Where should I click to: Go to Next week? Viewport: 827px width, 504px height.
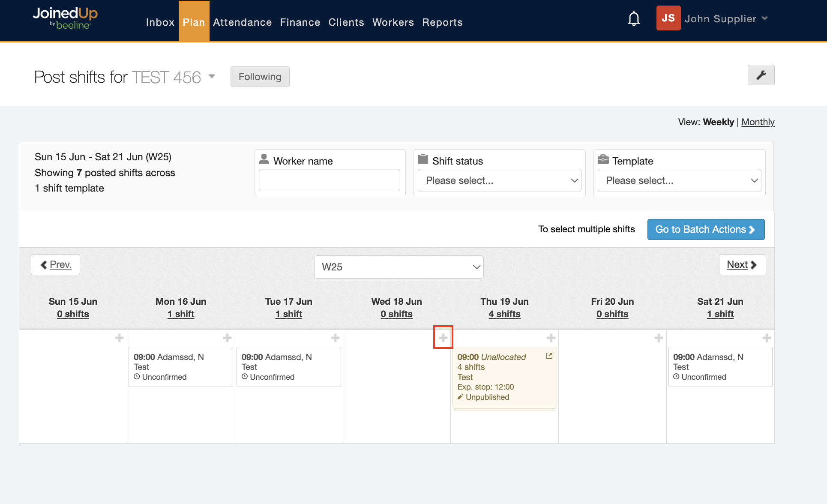(742, 265)
